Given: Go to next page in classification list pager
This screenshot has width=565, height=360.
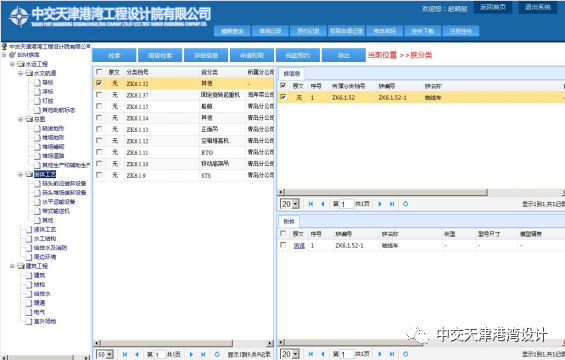Looking at the screenshot, I should pyautogui.click(x=191, y=355).
